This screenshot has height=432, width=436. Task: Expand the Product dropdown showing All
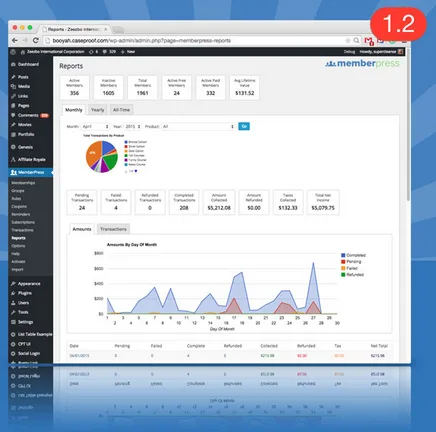[x=198, y=127]
